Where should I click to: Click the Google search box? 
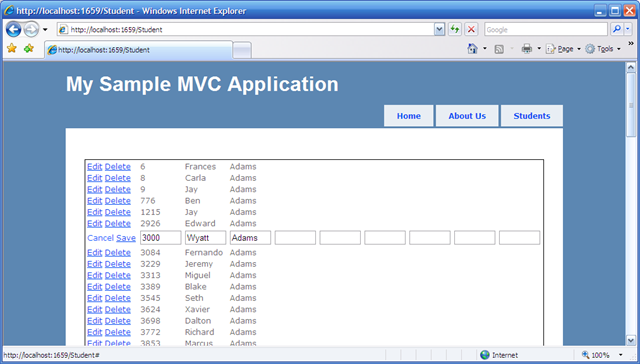click(546, 29)
